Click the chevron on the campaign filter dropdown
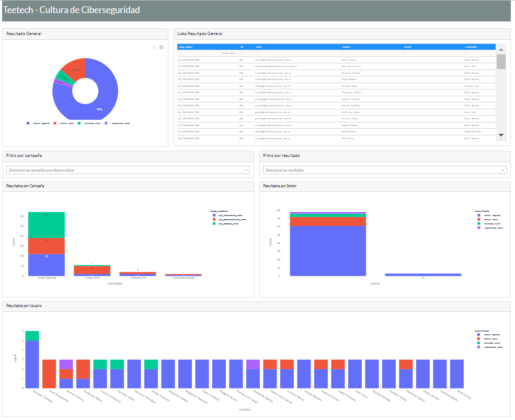The height and width of the screenshot is (420, 515). coord(246,169)
